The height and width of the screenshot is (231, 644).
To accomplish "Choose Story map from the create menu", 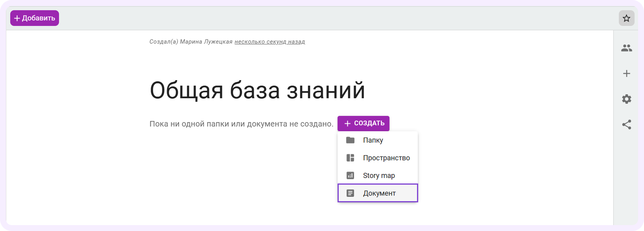I will click(378, 176).
